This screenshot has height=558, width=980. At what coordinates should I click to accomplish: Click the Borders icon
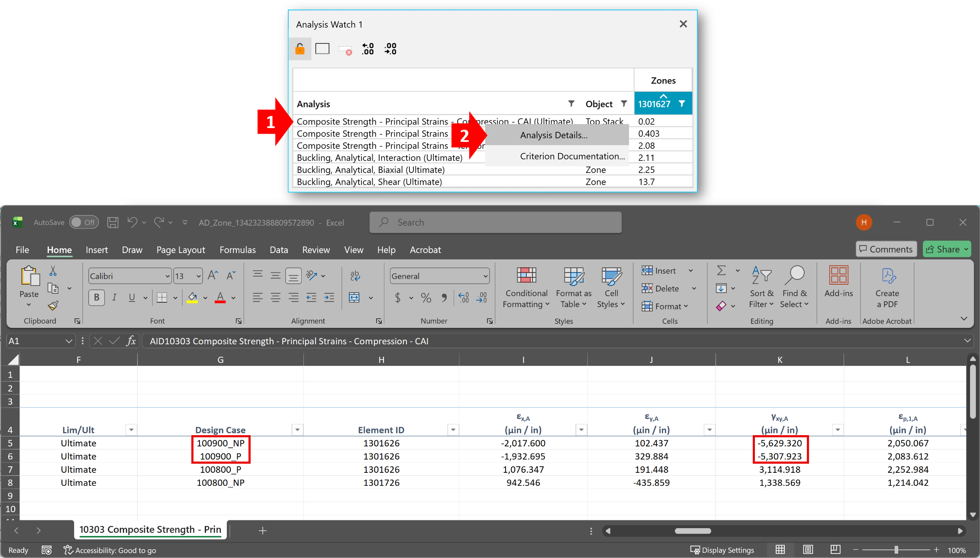(x=162, y=298)
